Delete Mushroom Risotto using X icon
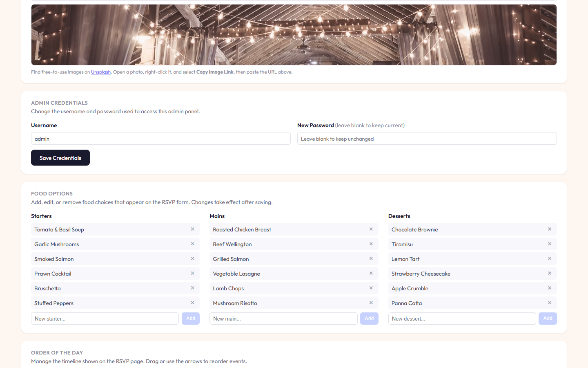This screenshot has height=368, width=588. [371, 303]
